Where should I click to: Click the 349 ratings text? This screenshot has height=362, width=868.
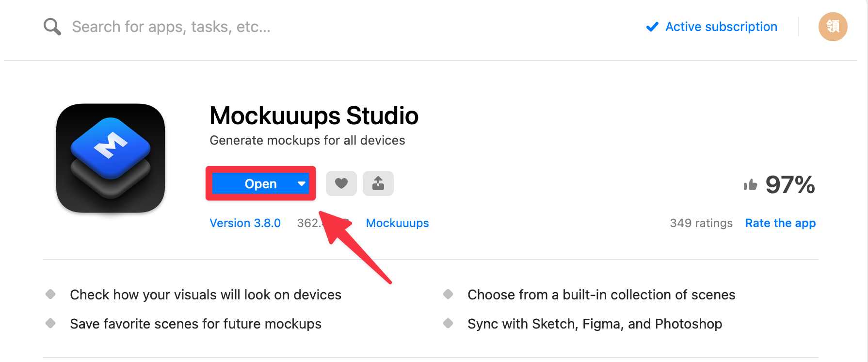coord(701,223)
